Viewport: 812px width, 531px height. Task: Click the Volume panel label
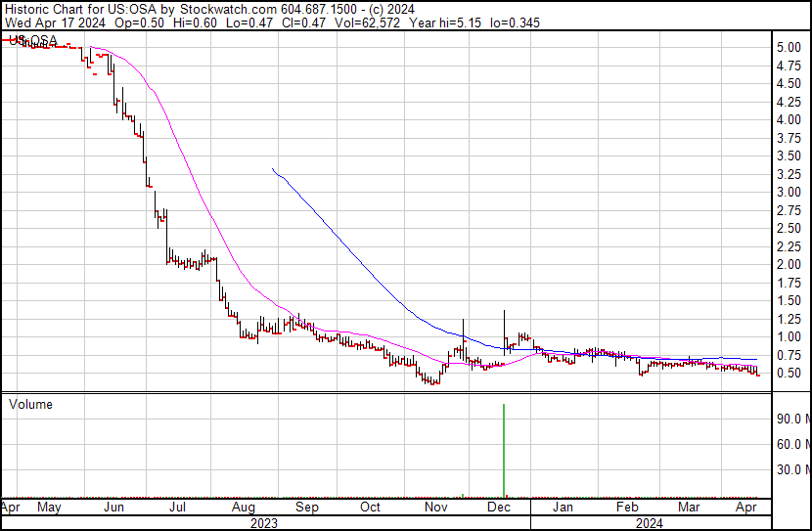[30, 405]
